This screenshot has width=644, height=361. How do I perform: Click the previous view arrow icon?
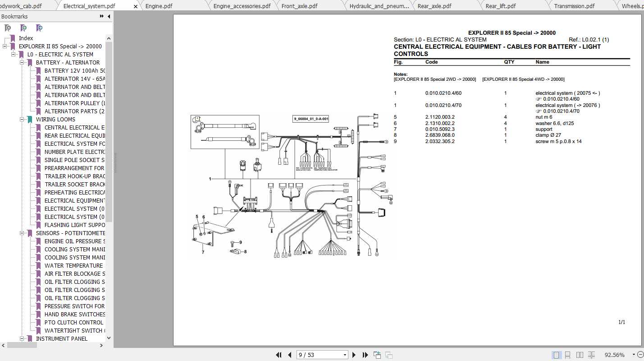[x=377, y=355]
